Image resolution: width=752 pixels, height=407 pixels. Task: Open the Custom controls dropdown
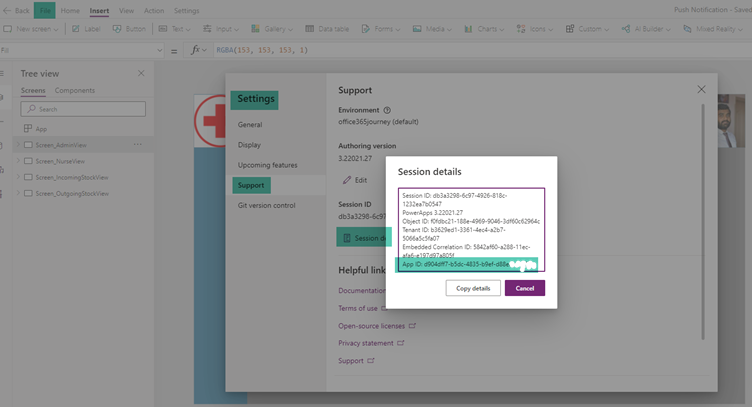587,29
